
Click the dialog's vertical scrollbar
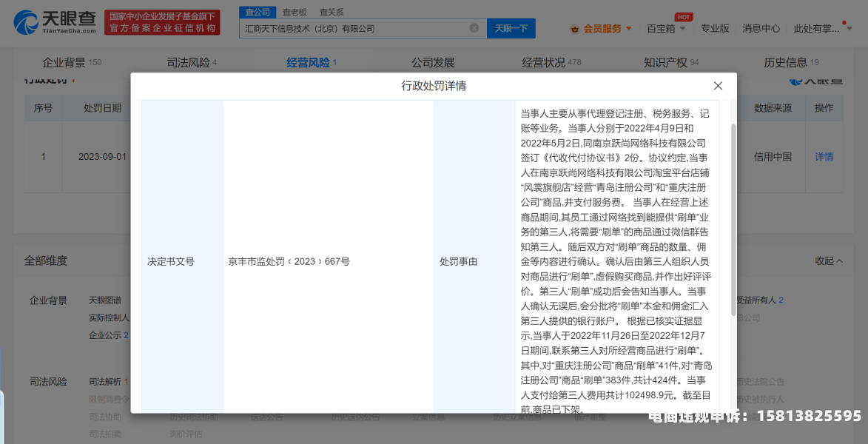tap(733, 222)
